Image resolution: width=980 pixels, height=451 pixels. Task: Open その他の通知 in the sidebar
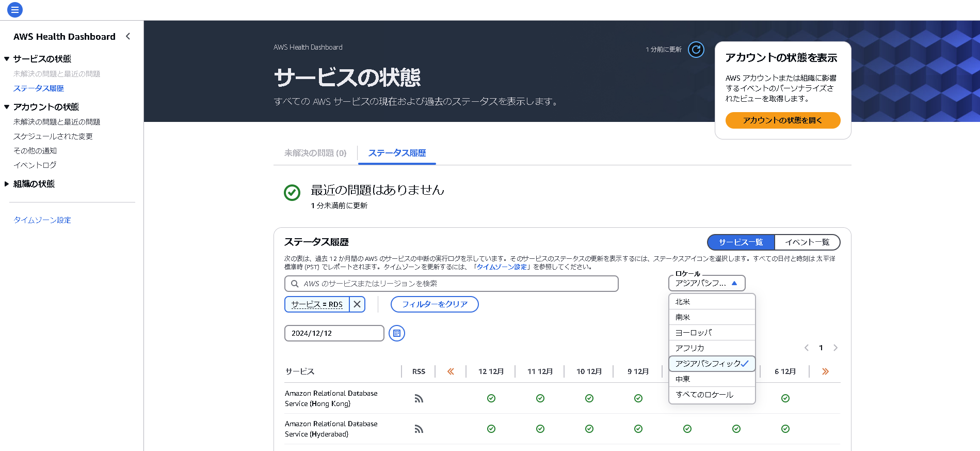pos(35,151)
